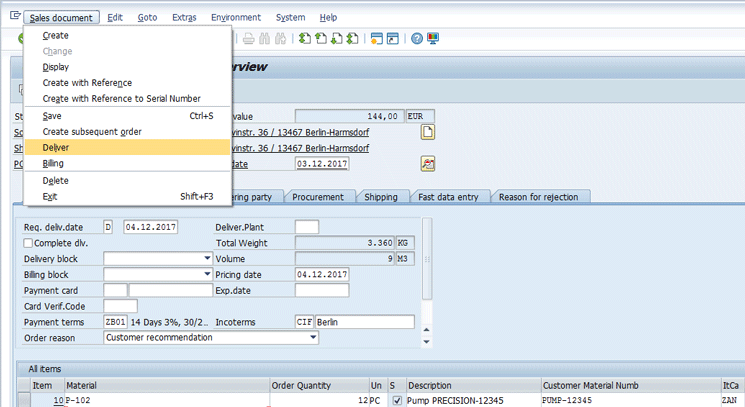745x407 pixels.
Task: Click Customer Material Numb cell PUMP-12345
Action: coord(631,400)
